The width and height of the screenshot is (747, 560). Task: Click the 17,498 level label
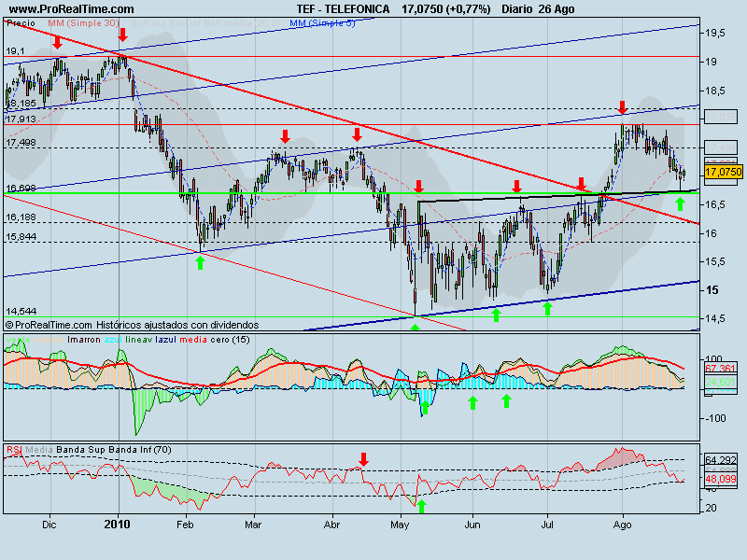pyautogui.click(x=21, y=143)
